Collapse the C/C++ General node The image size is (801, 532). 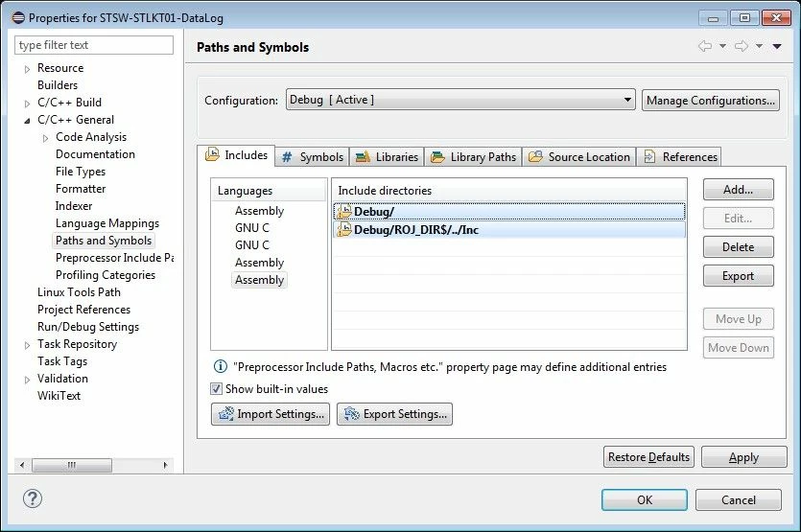tap(27, 121)
